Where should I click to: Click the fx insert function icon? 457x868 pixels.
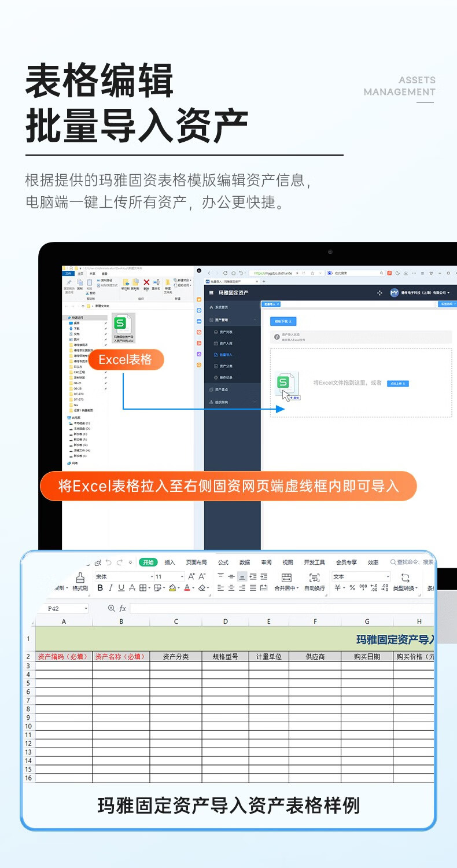click(x=123, y=608)
